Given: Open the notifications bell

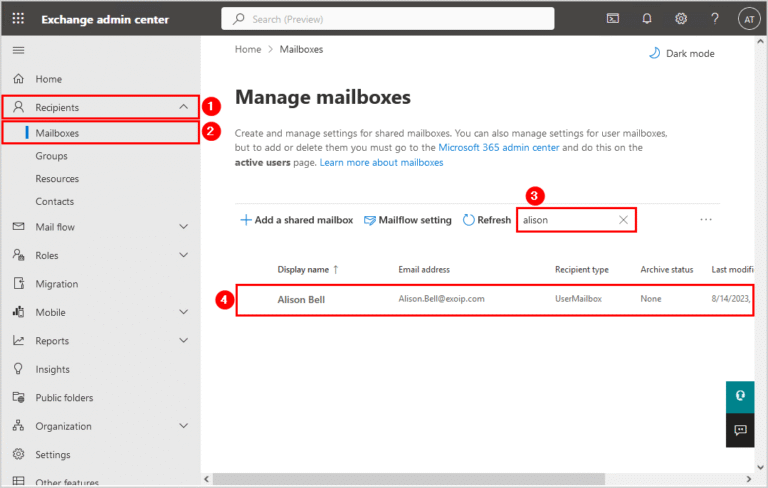Looking at the screenshot, I should (x=647, y=19).
